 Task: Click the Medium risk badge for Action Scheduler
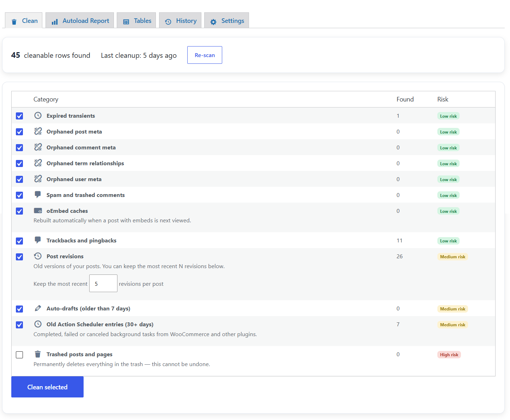453,325
